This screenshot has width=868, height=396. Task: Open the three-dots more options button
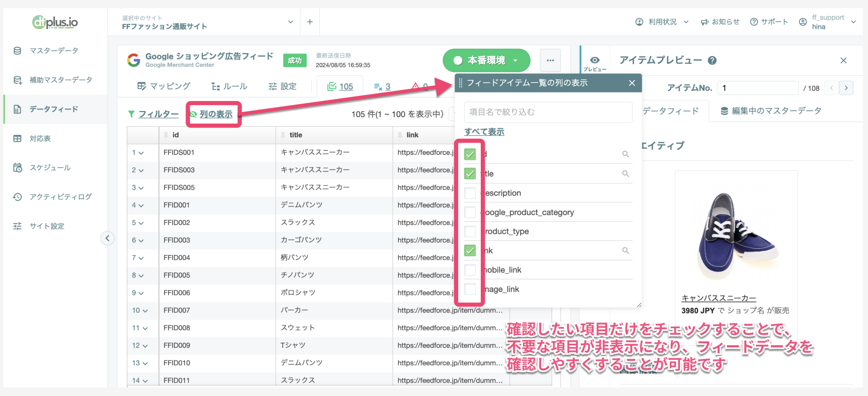coord(550,60)
